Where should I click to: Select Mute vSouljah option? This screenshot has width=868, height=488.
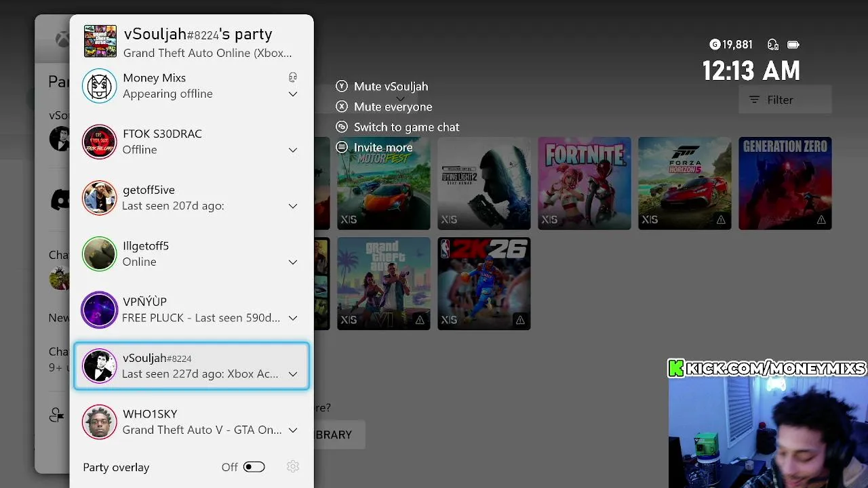[x=382, y=87]
